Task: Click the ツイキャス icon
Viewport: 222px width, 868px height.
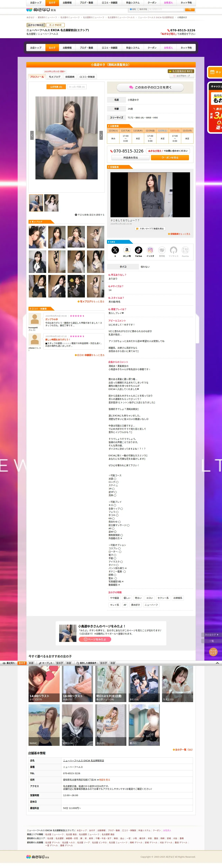Action: pos(173,250)
